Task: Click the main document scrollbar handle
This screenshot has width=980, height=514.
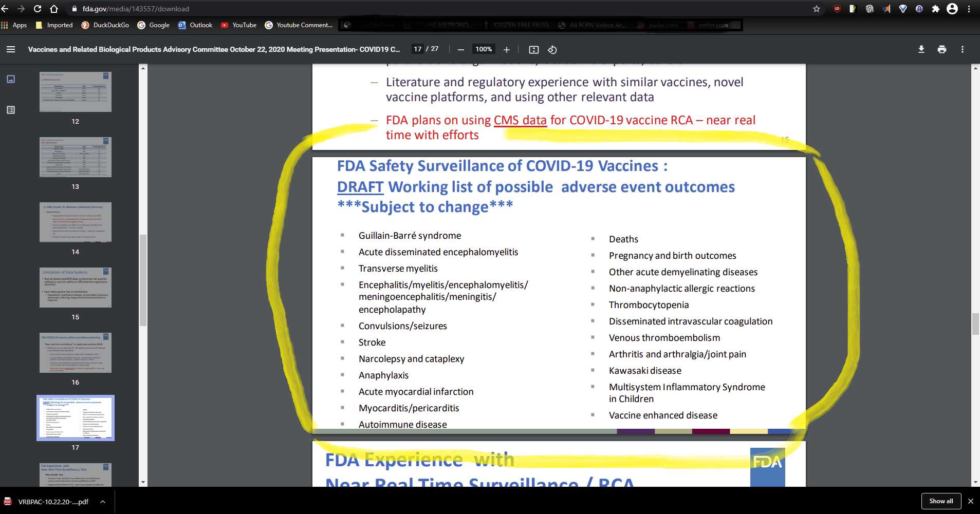Action: coord(975,324)
